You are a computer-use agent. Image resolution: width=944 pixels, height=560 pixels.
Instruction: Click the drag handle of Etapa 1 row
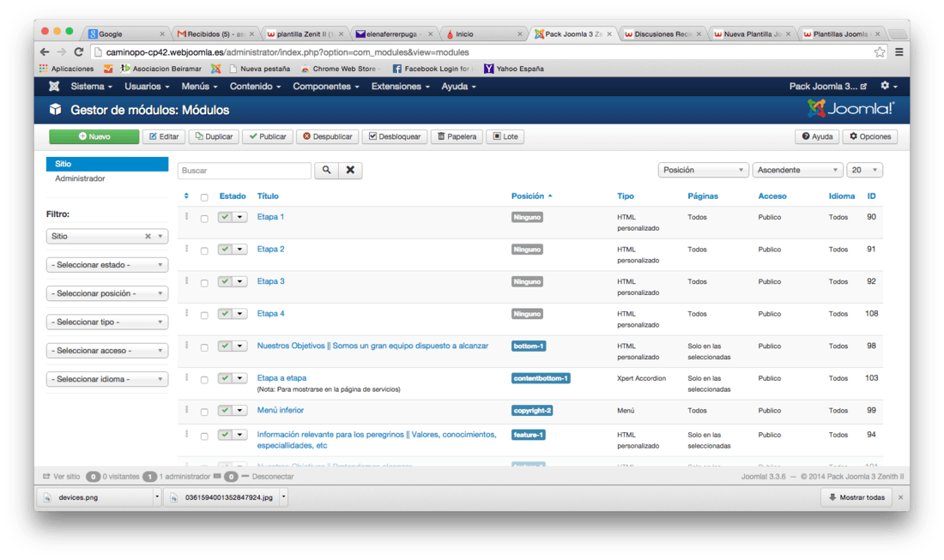(x=186, y=217)
